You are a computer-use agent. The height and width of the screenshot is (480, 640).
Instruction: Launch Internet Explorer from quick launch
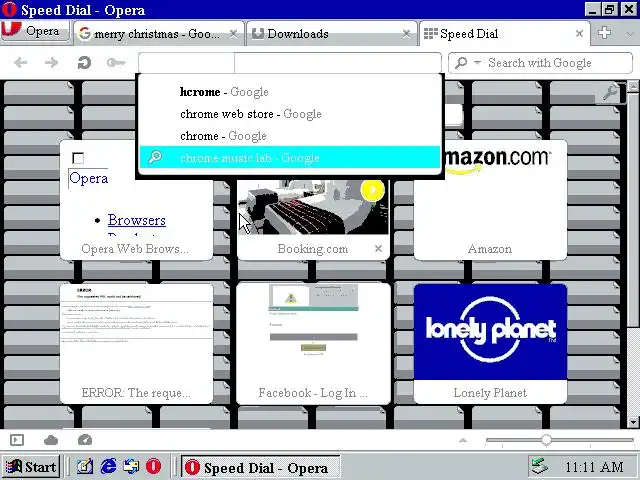coord(108,466)
